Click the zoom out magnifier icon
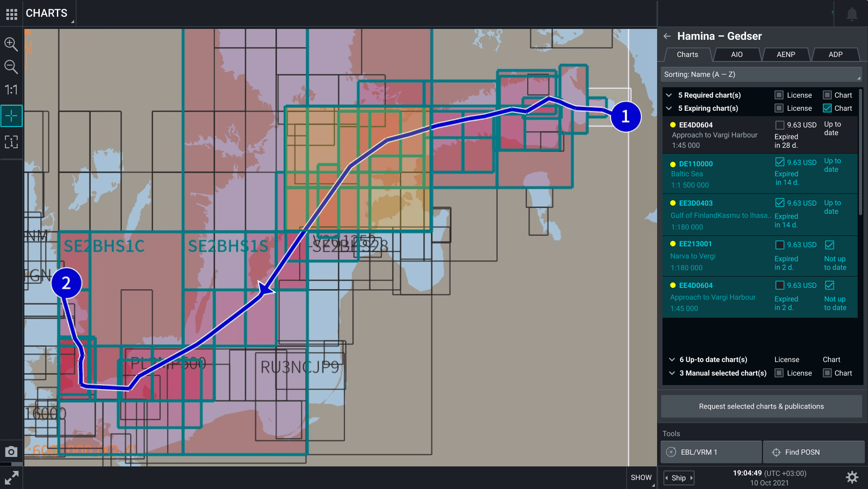The height and width of the screenshot is (489, 868). (x=11, y=67)
